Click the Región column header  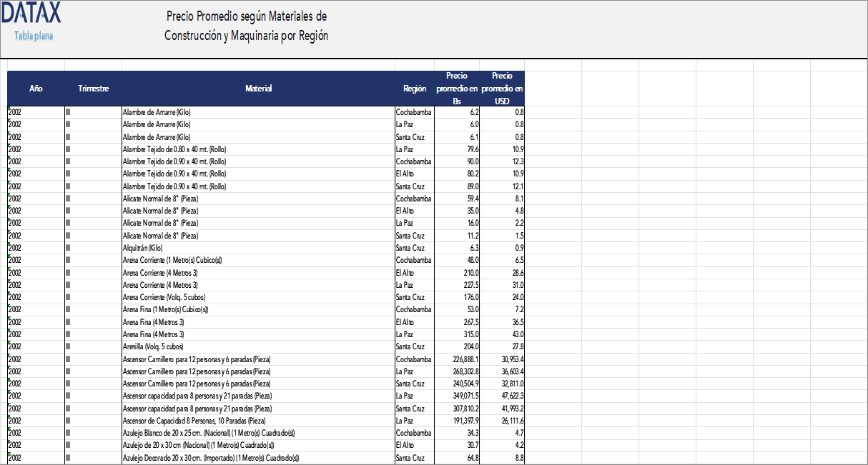pyautogui.click(x=415, y=89)
